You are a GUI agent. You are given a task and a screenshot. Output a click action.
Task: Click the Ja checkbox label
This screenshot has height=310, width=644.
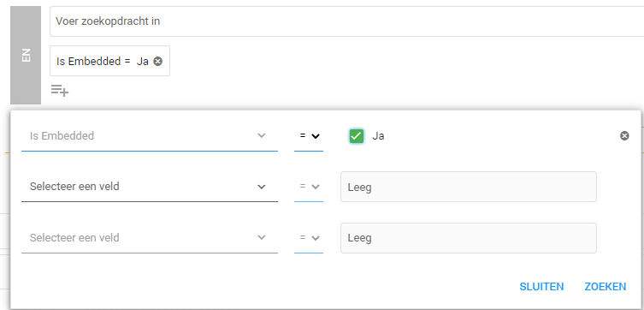[378, 136]
